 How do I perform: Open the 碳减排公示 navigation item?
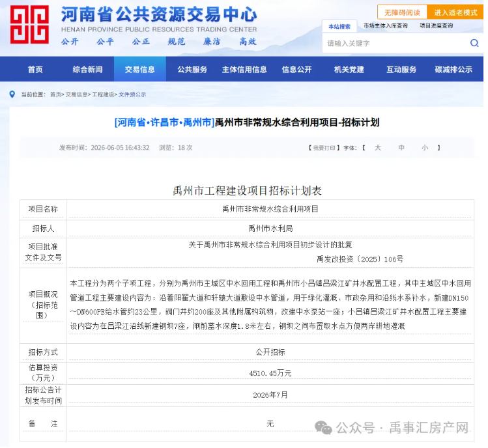(x=453, y=70)
